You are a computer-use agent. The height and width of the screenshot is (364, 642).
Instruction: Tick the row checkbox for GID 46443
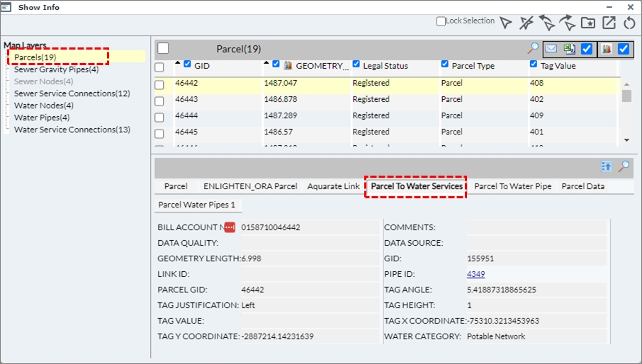(x=159, y=101)
